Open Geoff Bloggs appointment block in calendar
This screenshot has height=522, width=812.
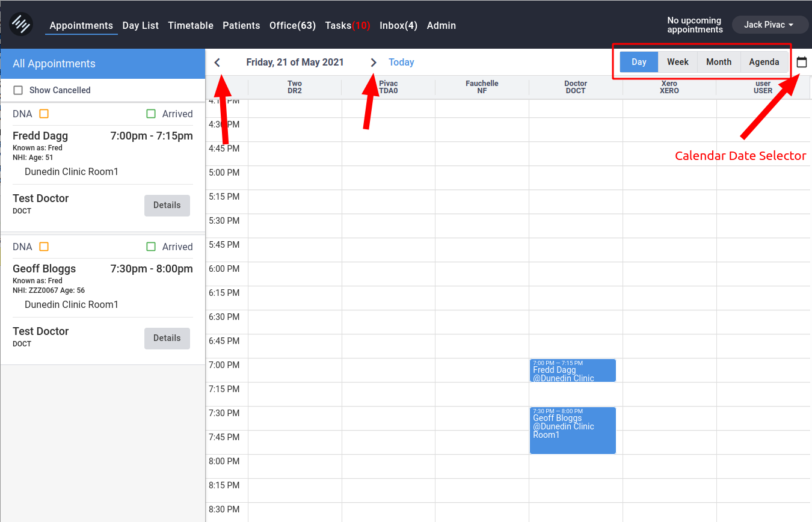click(572, 430)
